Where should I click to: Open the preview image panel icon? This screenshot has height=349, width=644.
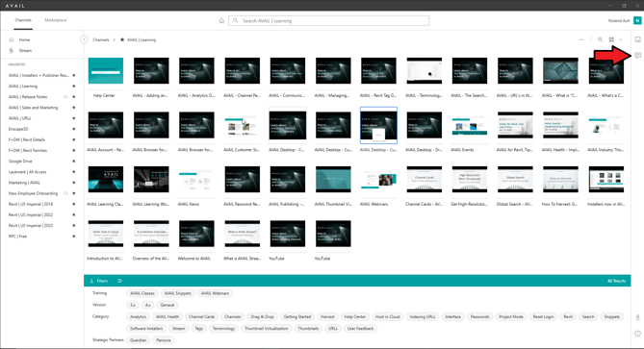pyautogui.click(x=637, y=39)
